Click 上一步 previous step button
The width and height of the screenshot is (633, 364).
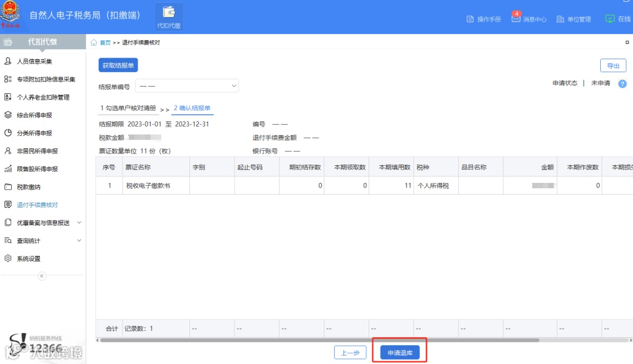click(350, 353)
